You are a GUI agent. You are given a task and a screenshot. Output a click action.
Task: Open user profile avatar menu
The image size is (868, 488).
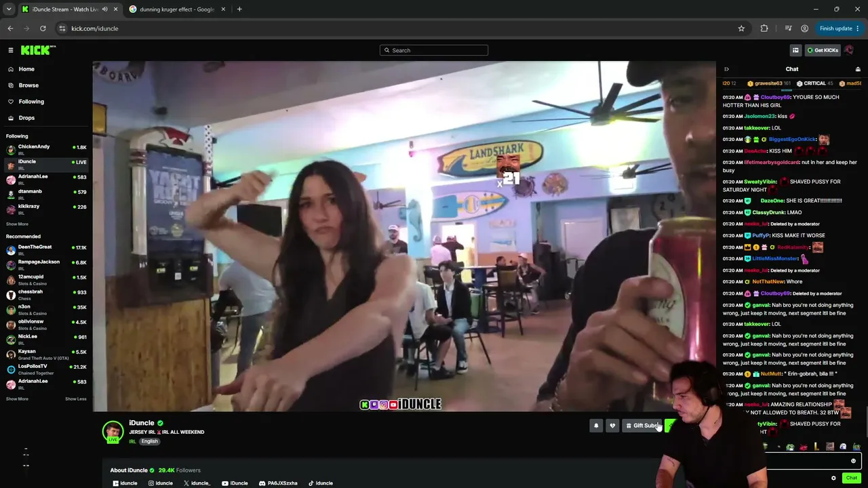point(849,50)
